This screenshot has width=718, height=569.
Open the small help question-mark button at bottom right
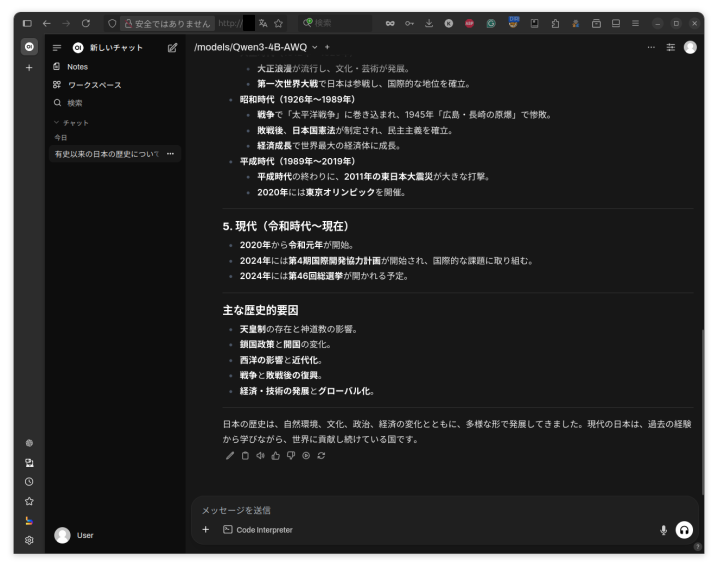697,546
